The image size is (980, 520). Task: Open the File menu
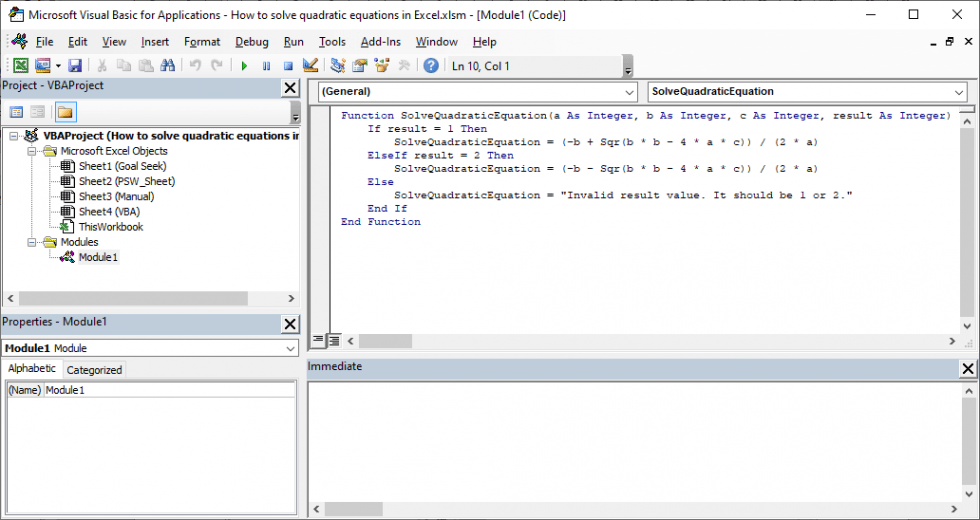(x=44, y=42)
